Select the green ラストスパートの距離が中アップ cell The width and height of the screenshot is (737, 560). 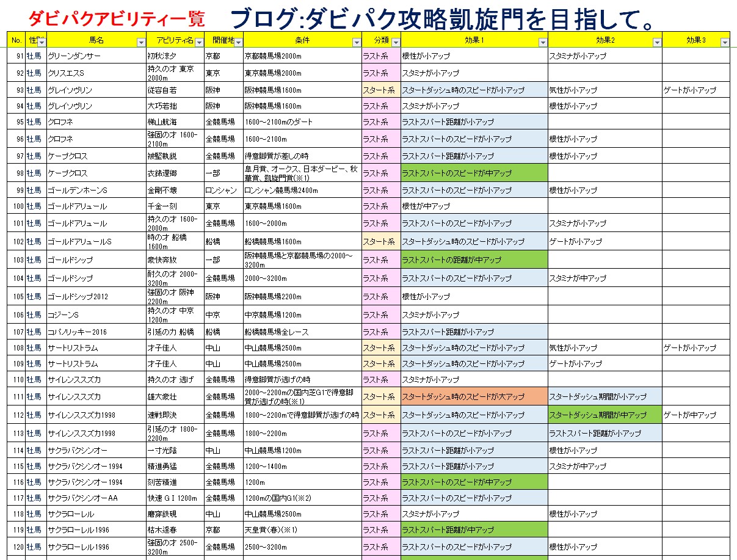tap(474, 260)
